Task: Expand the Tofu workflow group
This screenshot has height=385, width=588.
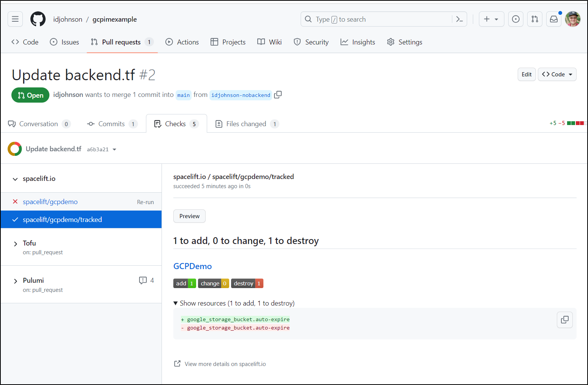Action: (x=16, y=244)
